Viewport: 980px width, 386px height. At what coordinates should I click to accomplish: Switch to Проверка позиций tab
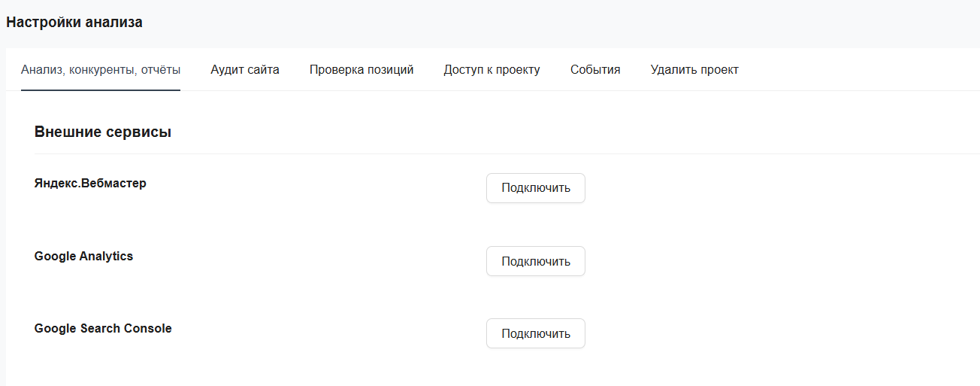361,70
